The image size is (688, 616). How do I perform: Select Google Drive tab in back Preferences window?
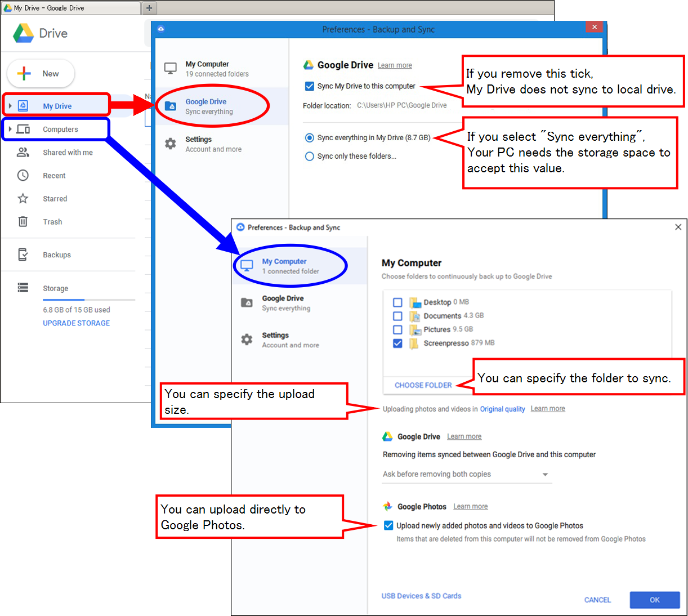[221, 106]
